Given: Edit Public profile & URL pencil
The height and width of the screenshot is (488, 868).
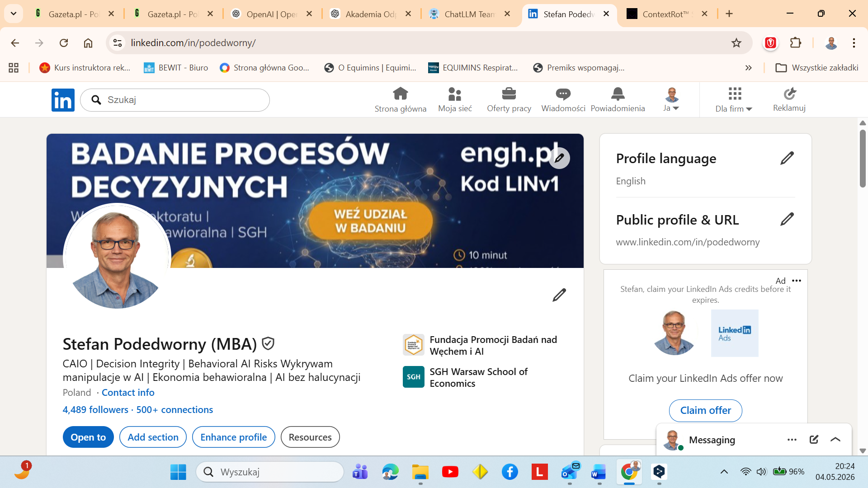Looking at the screenshot, I should pos(787,219).
